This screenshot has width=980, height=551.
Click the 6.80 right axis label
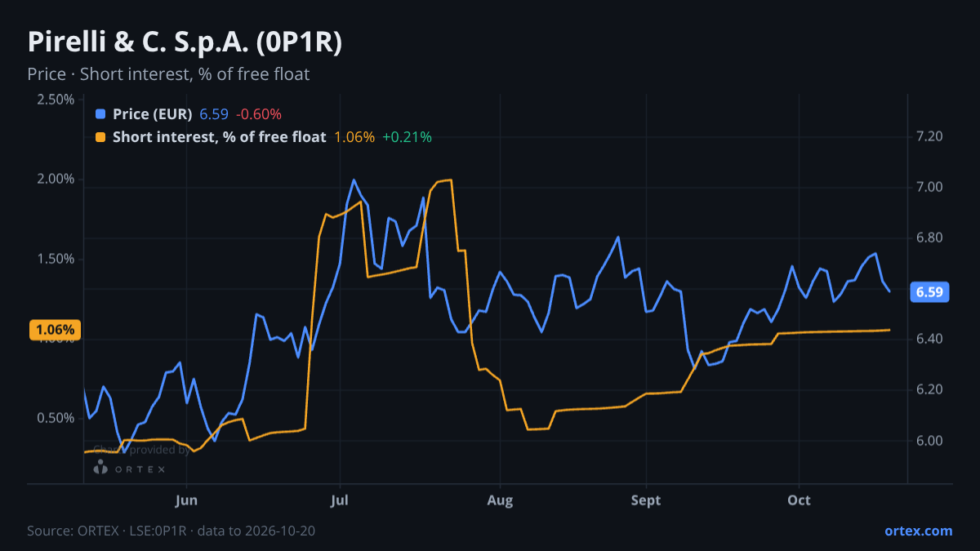click(930, 238)
